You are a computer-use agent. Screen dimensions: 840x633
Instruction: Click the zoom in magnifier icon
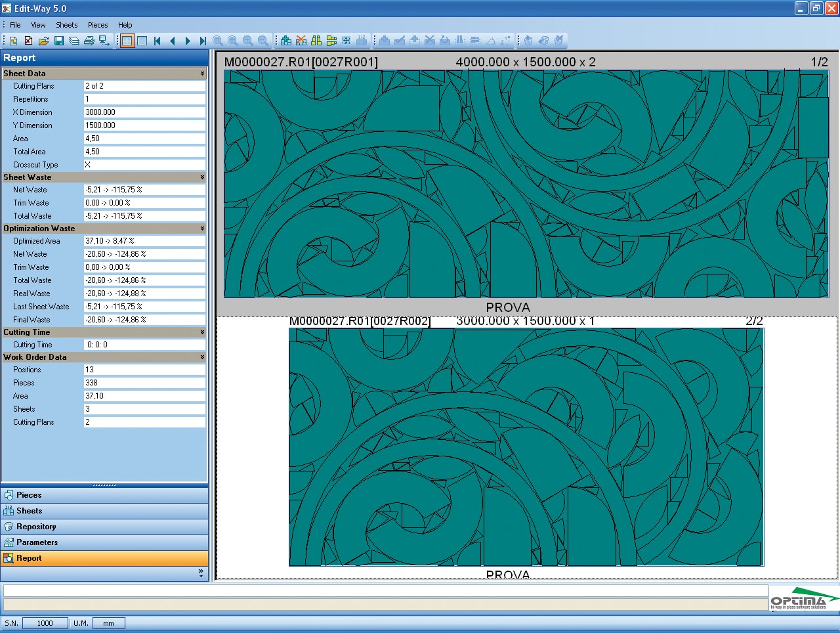pyautogui.click(x=248, y=41)
